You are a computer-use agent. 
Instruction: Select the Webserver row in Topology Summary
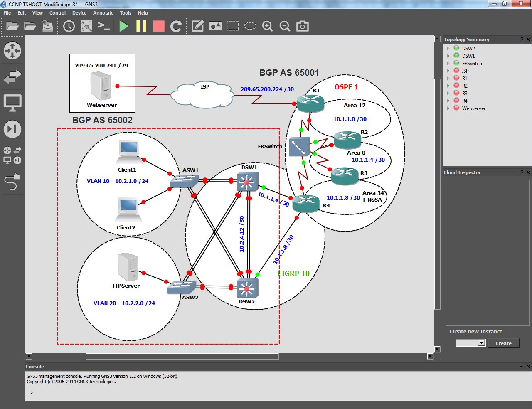pyautogui.click(x=487, y=108)
